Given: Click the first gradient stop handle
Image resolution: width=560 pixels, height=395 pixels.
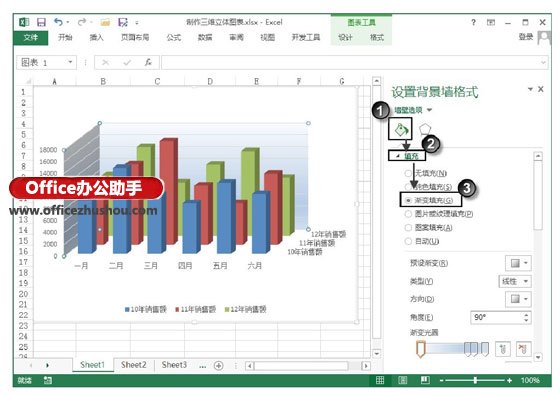Looking at the screenshot, I should coord(421,349).
